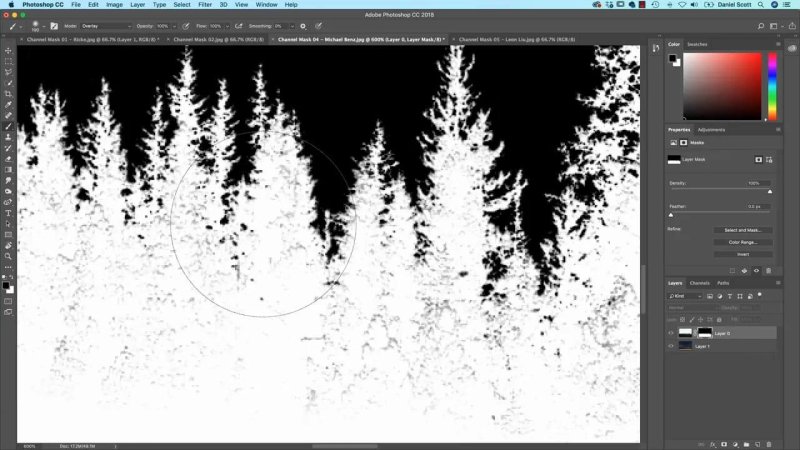Image resolution: width=800 pixels, height=450 pixels.
Task: Open the History panel icon
Action: (x=656, y=48)
